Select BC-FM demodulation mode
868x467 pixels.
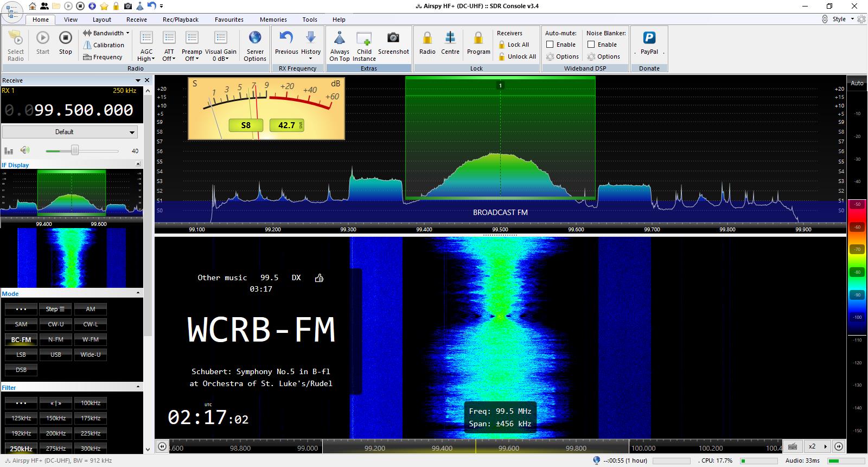tap(21, 339)
